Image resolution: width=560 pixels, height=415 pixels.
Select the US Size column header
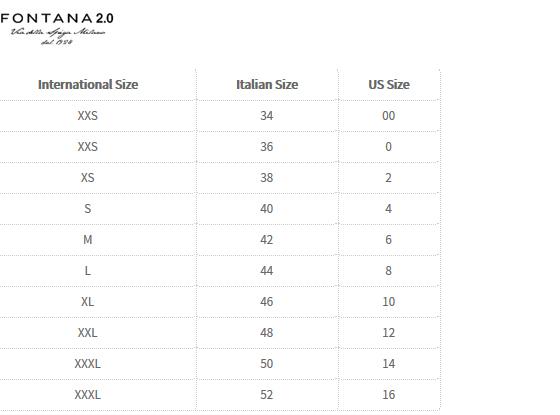click(x=389, y=85)
